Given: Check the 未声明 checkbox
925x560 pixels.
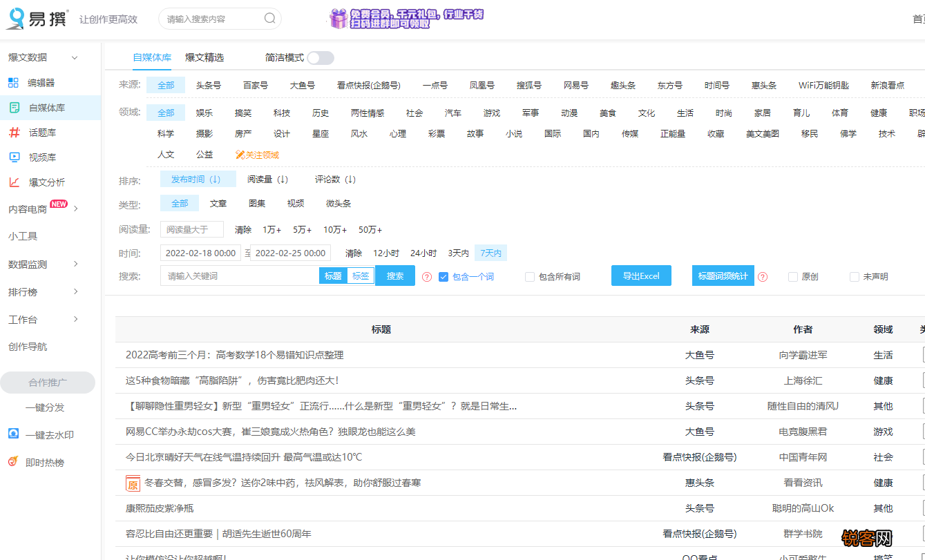Looking at the screenshot, I should [x=855, y=277].
